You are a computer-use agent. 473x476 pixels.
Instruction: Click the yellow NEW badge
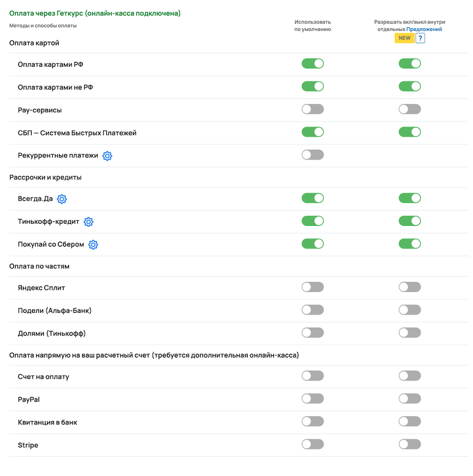(404, 38)
